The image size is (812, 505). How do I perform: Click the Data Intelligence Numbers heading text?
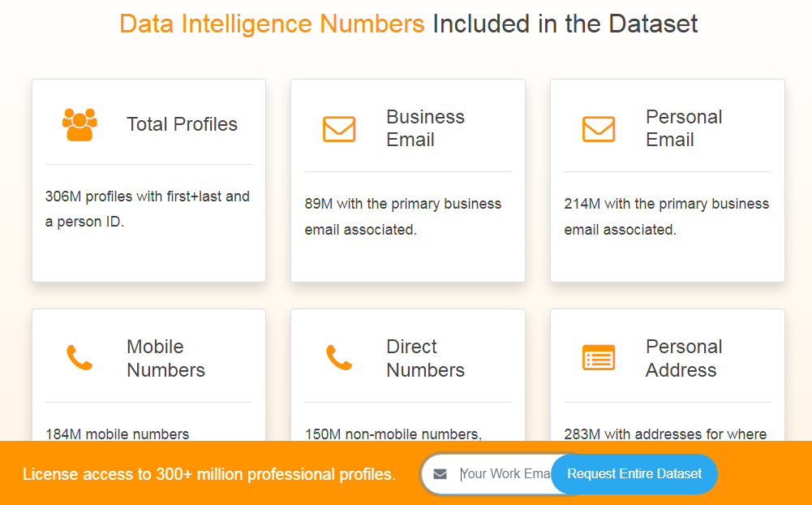(x=272, y=24)
